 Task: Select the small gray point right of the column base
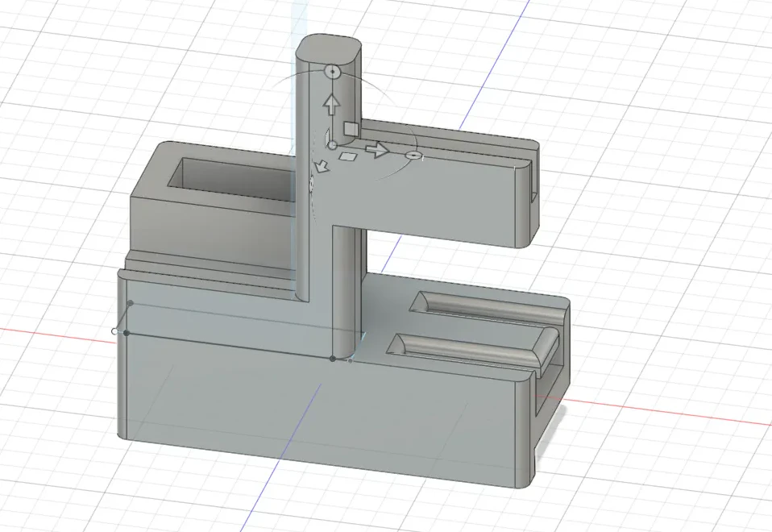click(x=350, y=360)
